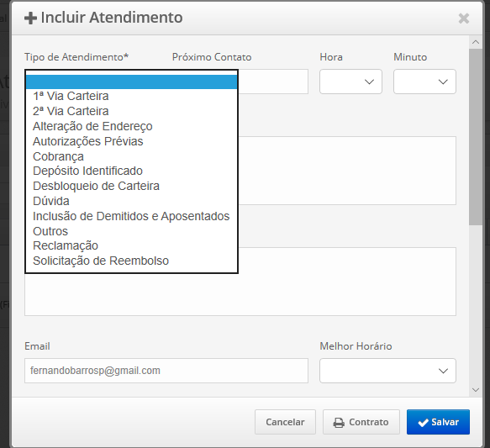The height and width of the screenshot is (448, 490).
Task: Click the scroll down arrow
Action: 476,390
